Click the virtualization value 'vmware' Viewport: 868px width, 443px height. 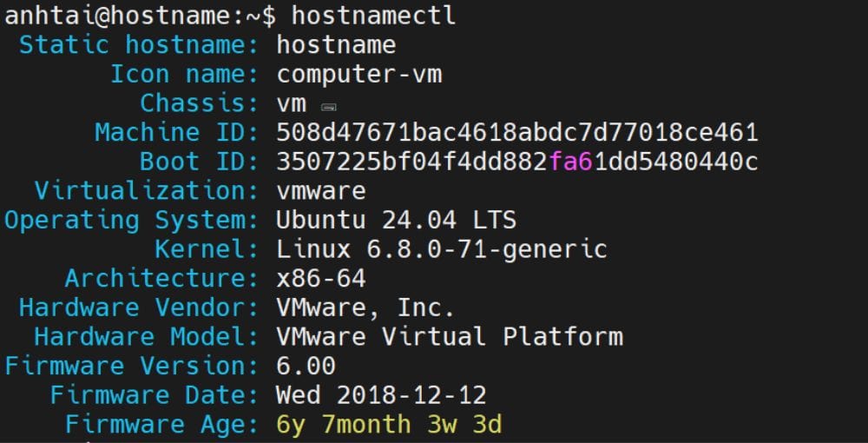coord(321,192)
